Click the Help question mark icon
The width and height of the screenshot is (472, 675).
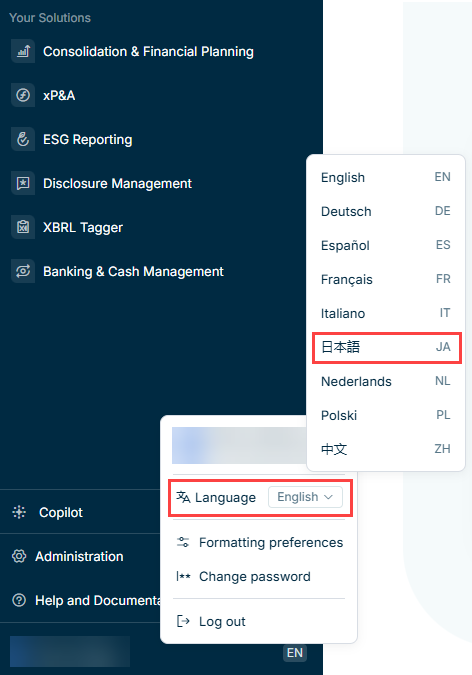tap(19, 600)
